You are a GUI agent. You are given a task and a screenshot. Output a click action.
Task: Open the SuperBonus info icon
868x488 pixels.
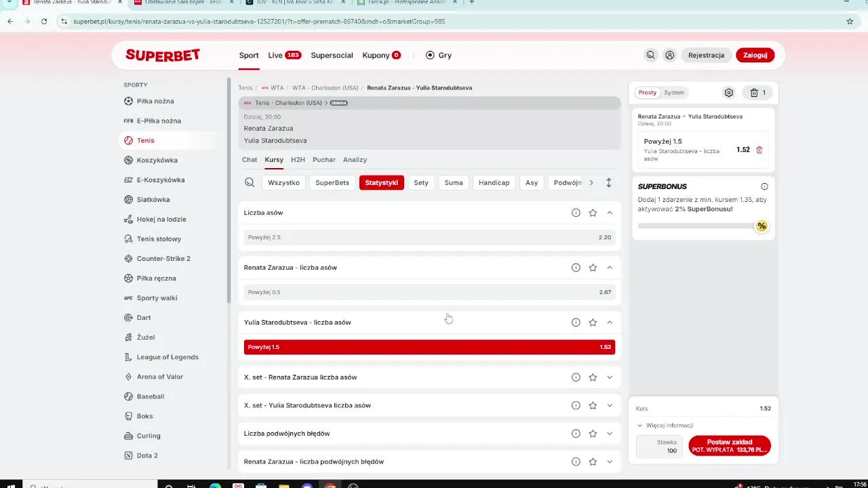click(764, 186)
